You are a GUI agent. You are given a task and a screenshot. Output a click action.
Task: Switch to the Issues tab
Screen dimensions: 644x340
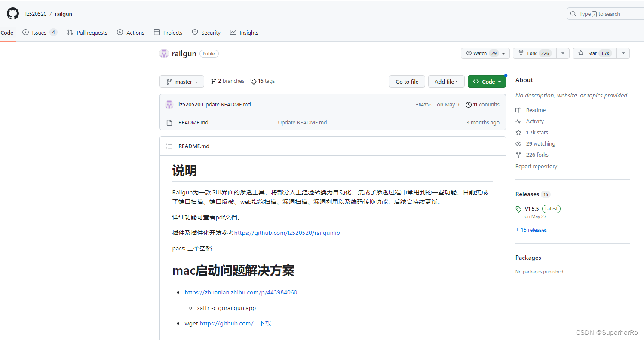[x=40, y=33]
